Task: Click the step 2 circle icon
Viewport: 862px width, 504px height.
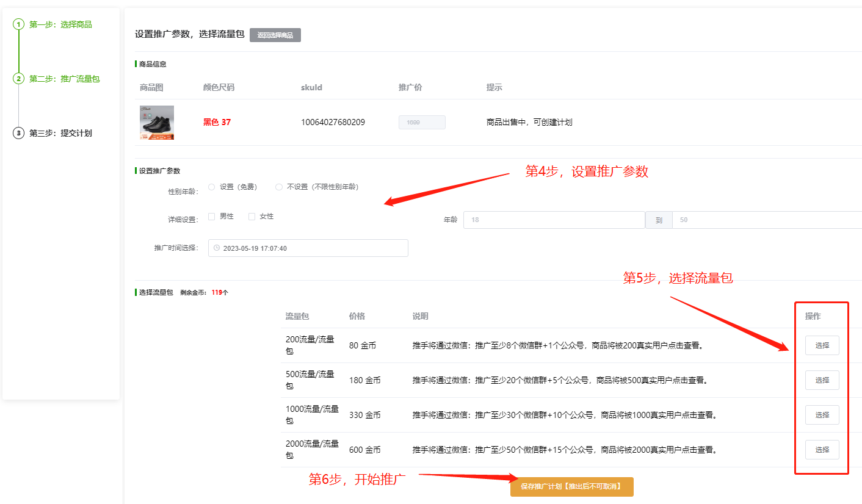Action: tap(19, 79)
